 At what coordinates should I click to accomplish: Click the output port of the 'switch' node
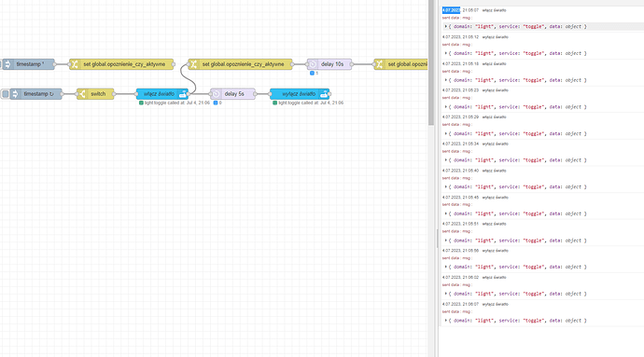point(114,94)
